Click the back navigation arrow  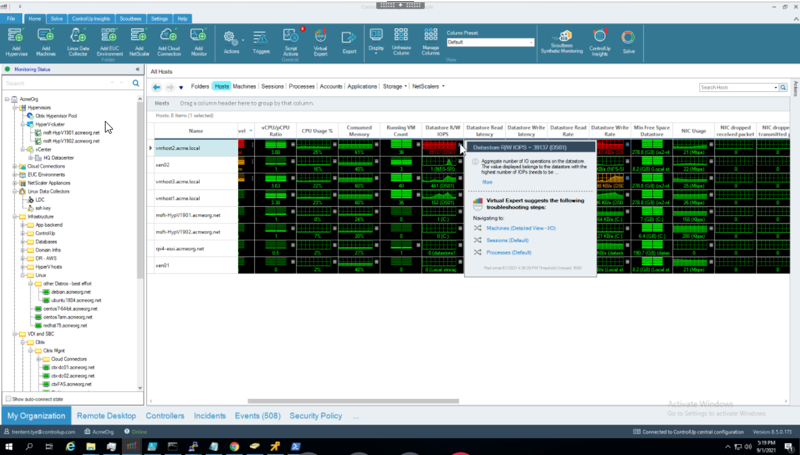coord(157,87)
